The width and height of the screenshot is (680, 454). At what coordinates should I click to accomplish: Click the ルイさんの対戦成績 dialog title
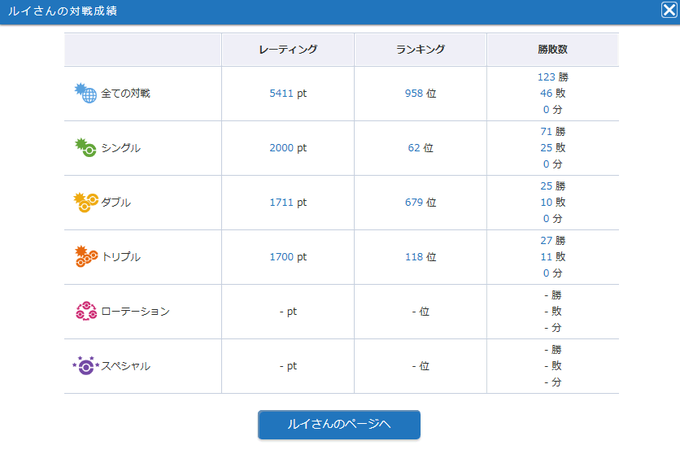(63, 11)
